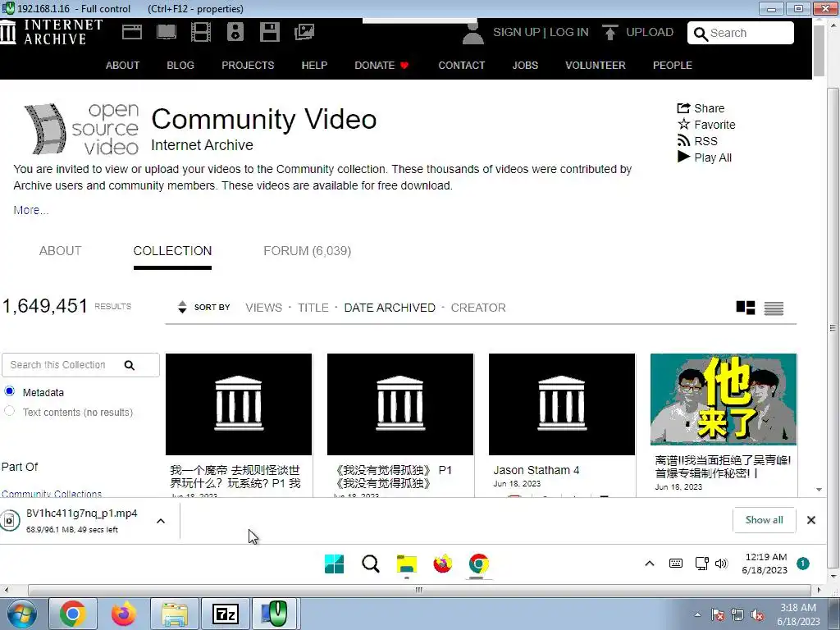
Task: Expand the More... description link
Action: tap(31, 210)
